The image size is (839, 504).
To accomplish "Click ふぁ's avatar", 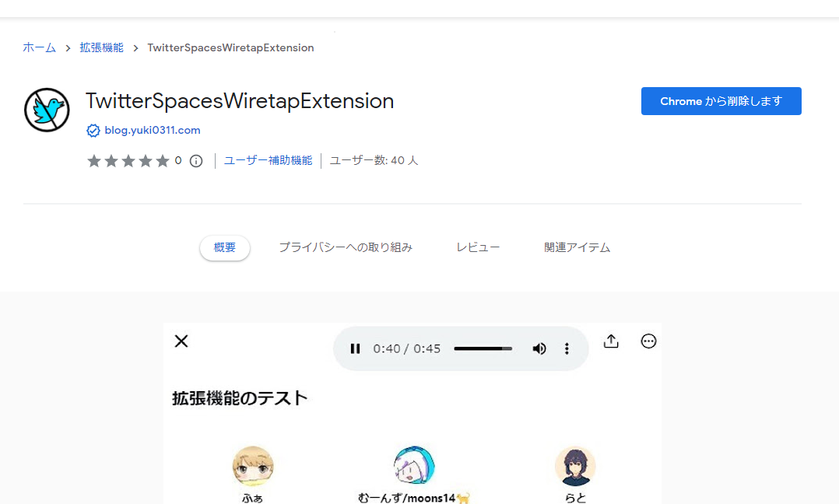I will pyautogui.click(x=253, y=466).
